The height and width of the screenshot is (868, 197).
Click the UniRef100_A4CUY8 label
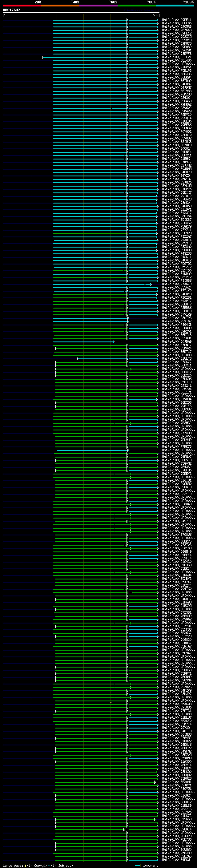point(176,294)
